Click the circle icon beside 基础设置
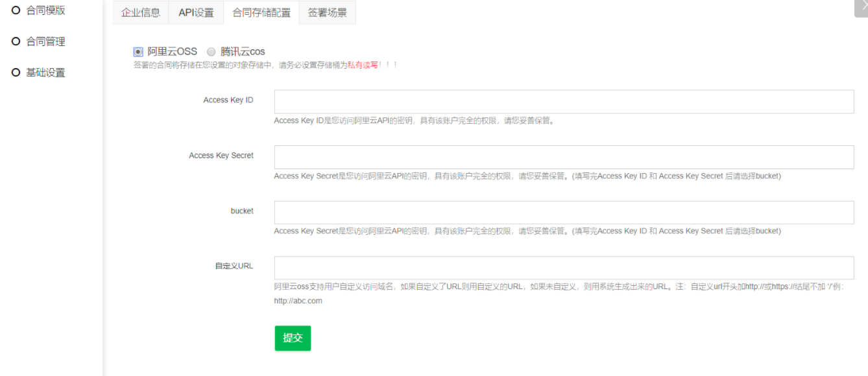 point(16,72)
